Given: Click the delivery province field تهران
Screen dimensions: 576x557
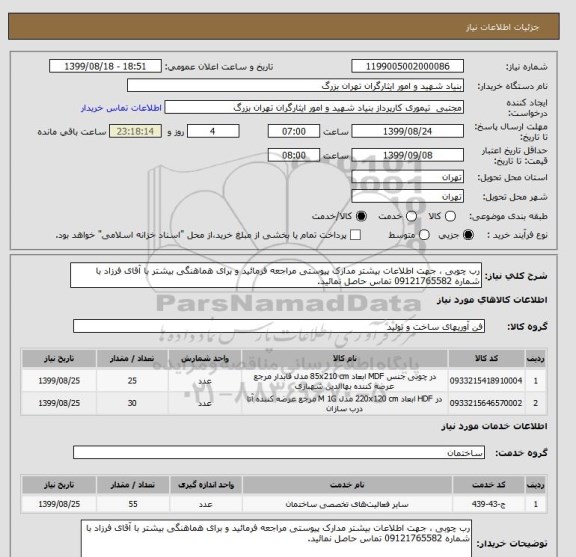Looking at the screenshot, I should pyautogui.click(x=407, y=177).
